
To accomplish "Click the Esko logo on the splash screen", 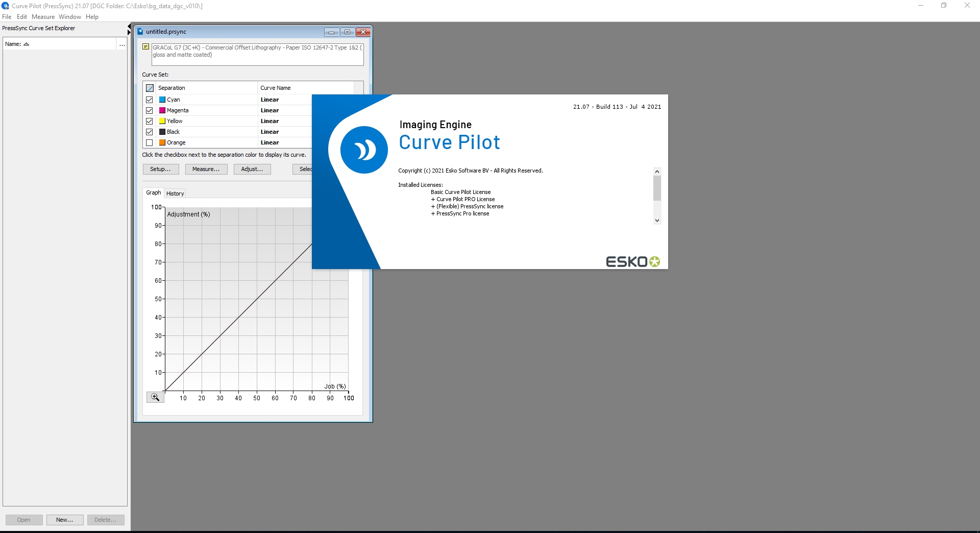I will coord(633,261).
